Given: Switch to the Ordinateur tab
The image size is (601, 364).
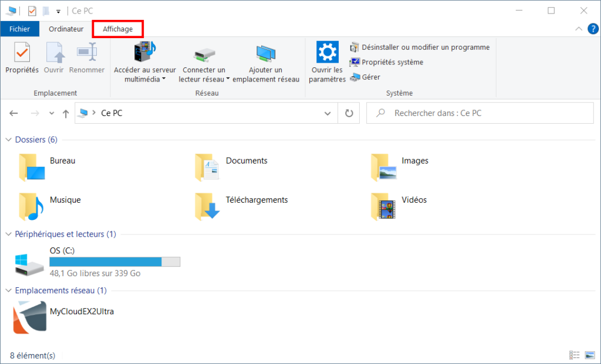Looking at the screenshot, I should click(x=66, y=29).
